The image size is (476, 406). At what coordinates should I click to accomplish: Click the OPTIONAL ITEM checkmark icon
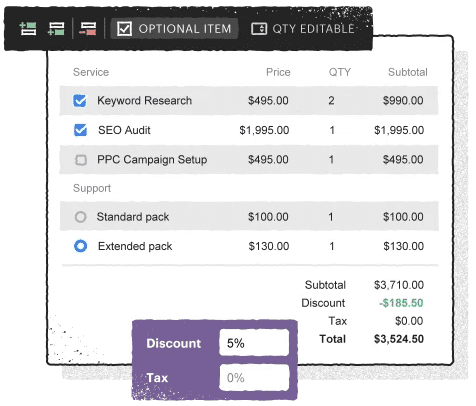tap(125, 29)
